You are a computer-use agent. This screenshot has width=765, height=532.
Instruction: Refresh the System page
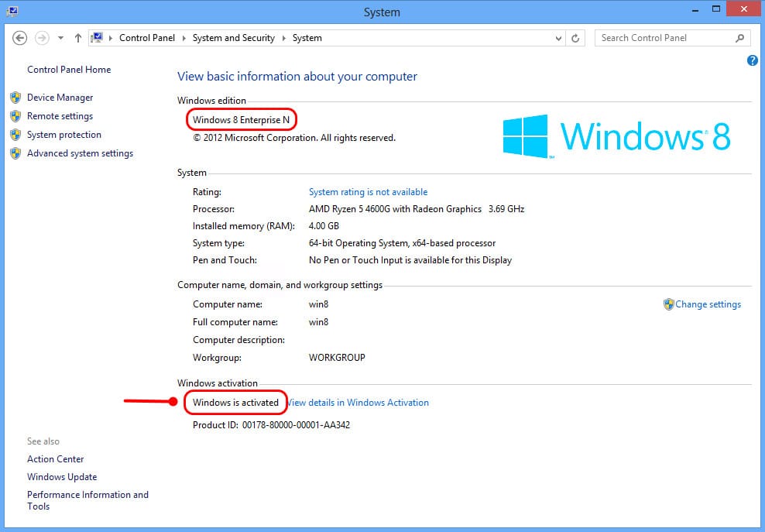click(x=576, y=38)
